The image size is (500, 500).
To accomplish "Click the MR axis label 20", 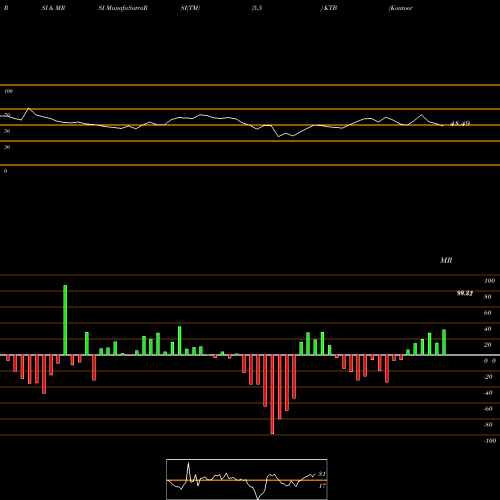I will (x=487, y=345).
